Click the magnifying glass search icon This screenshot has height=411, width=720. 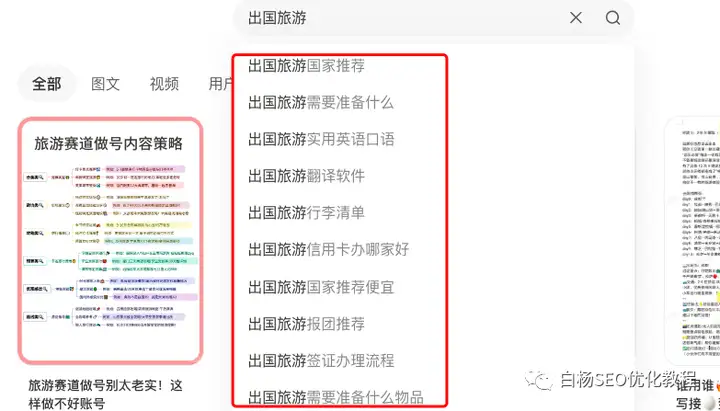tap(613, 18)
